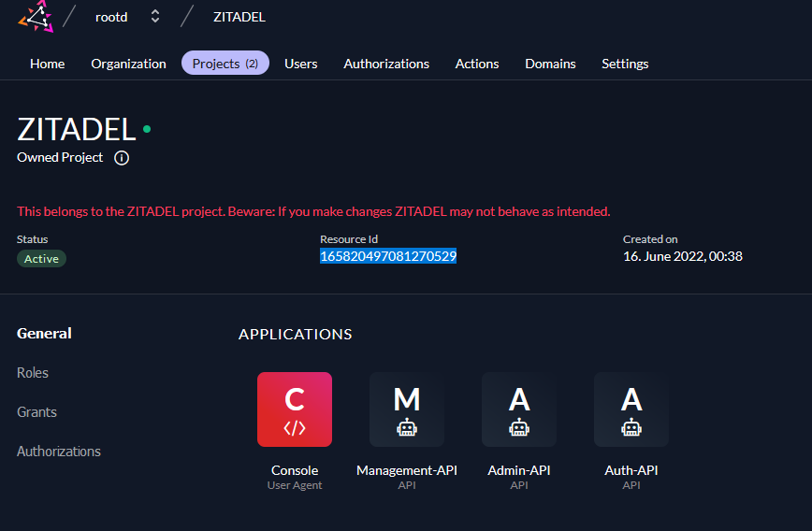The height and width of the screenshot is (531, 812).
Task: Select General in the side menu
Action: pyautogui.click(x=44, y=334)
